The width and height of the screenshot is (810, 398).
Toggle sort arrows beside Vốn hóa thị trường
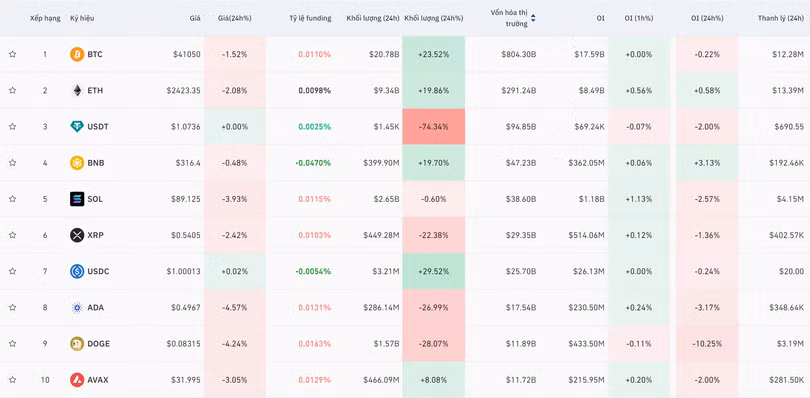pos(533,18)
